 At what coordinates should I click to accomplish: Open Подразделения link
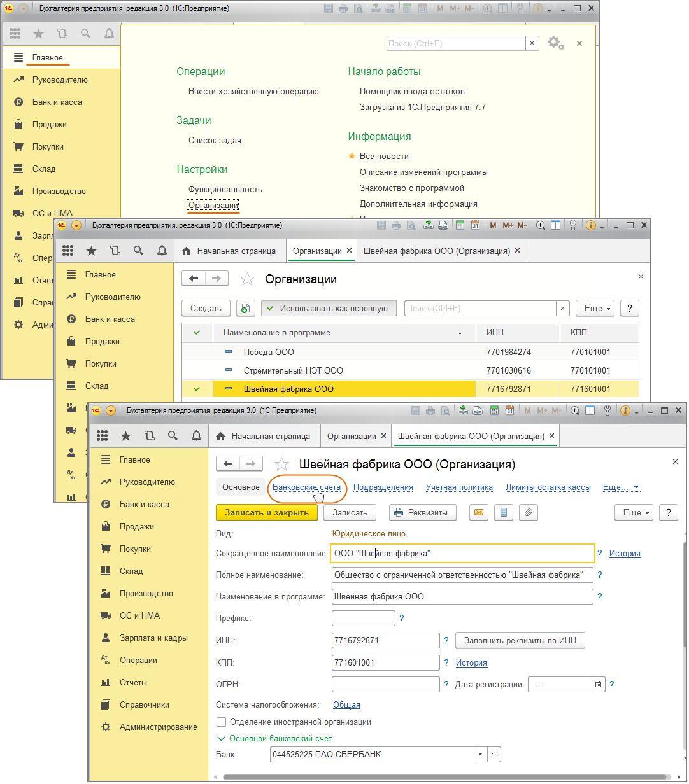pos(383,487)
